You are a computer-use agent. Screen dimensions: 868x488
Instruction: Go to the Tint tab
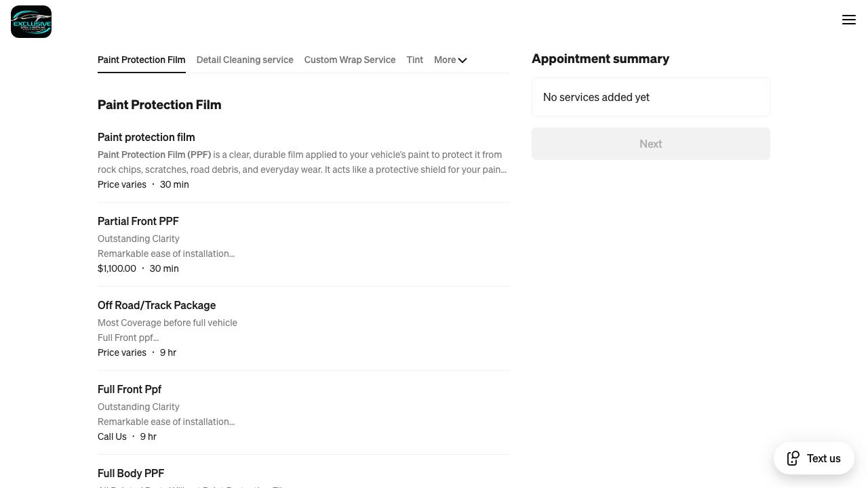tap(414, 60)
